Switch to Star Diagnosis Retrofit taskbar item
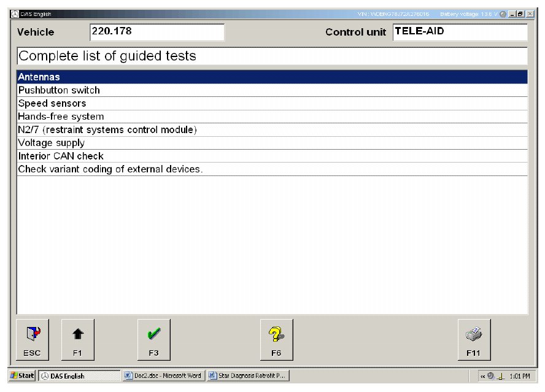Image resolution: width=545 pixels, height=392 pixels. [248, 375]
